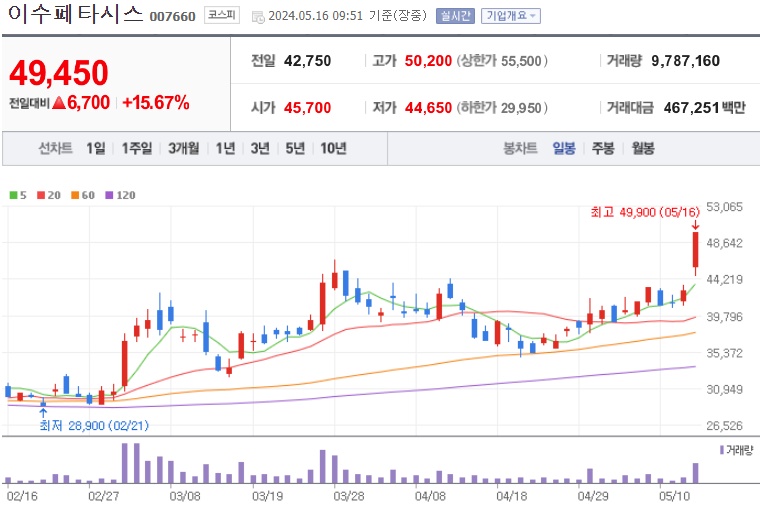The image size is (760, 510).
Task: Select the 3개월 line chart period
Action: tap(184, 148)
